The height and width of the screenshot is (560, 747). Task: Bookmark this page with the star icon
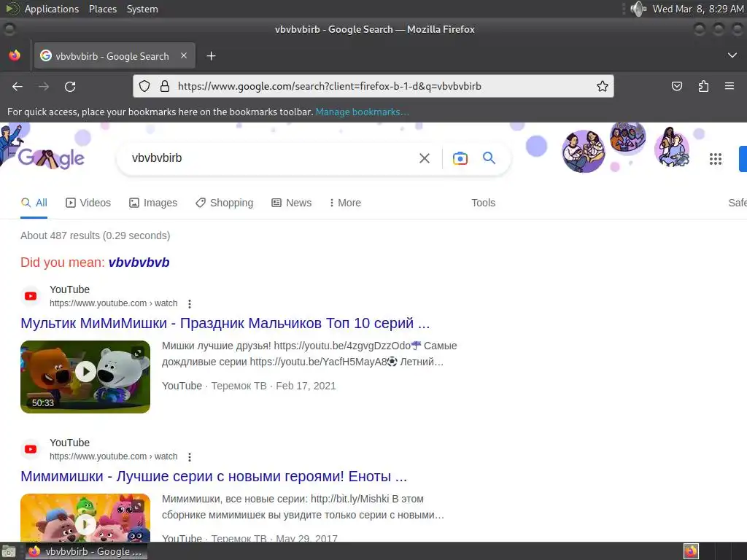pyautogui.click(x=602, y=86)
